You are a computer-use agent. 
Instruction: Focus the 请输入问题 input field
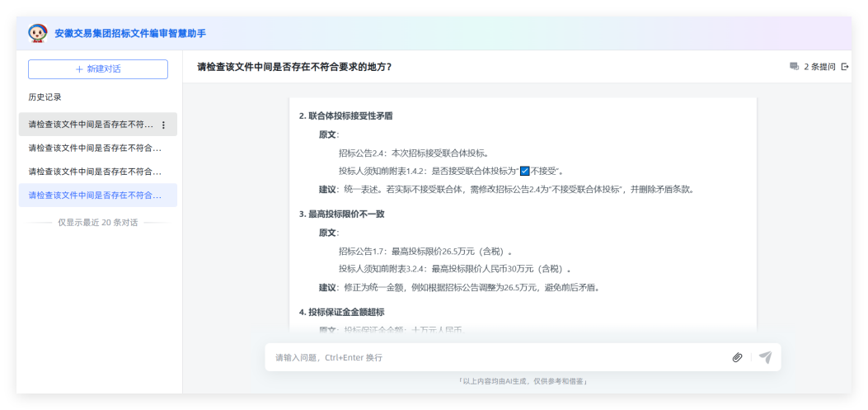click(495, 357)
